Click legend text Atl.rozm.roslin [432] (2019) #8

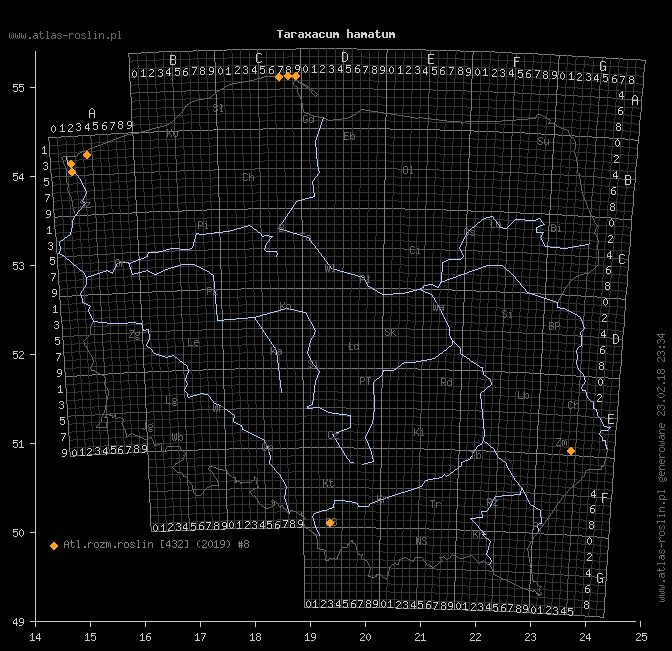pos(156,544)
